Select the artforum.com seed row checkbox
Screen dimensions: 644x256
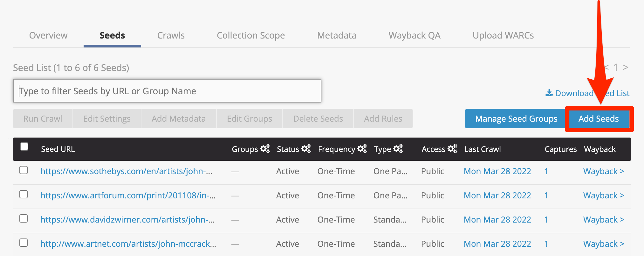point(24,195)
